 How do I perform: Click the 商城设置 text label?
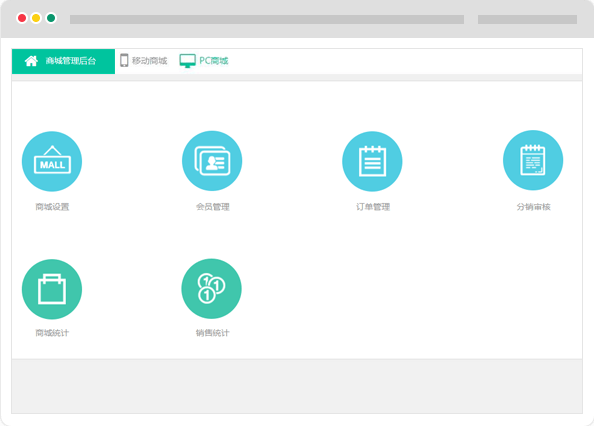click(x=52, y=207)
